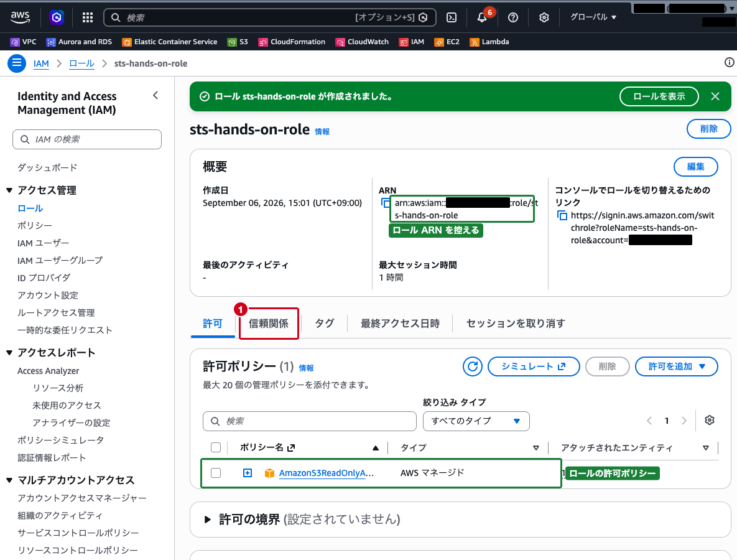Screen dimensions: 737x560
Task: Toggle the hamburger navigation menu
Action: [16, 63]
